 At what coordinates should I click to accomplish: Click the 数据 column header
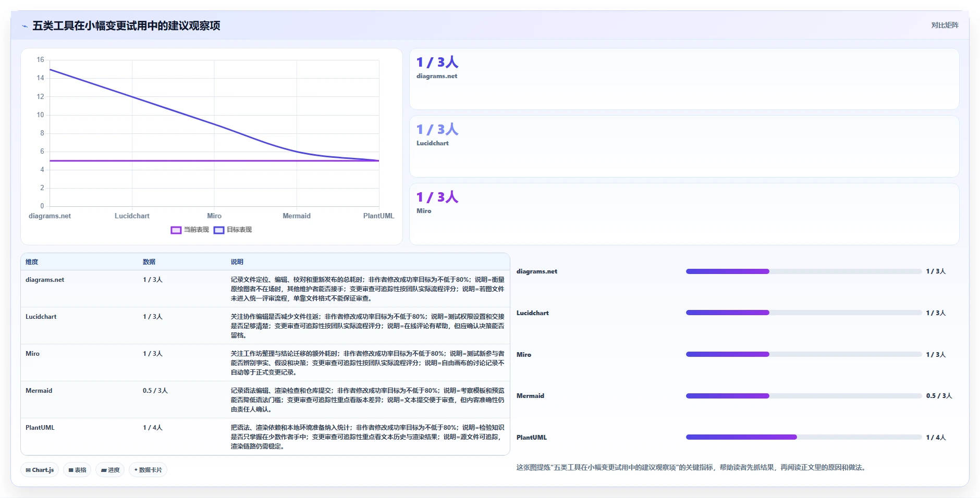tap(149, 262)
